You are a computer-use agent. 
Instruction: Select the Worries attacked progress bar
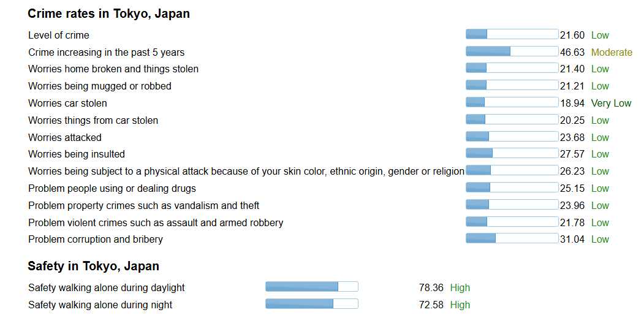[x=512, y=137]
